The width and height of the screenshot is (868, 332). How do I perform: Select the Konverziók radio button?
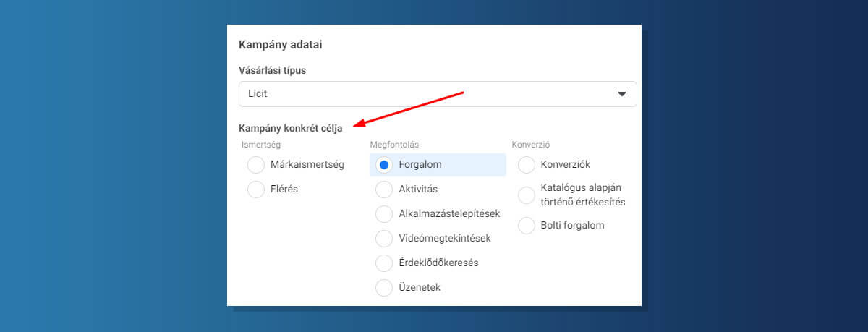[527, 165]
